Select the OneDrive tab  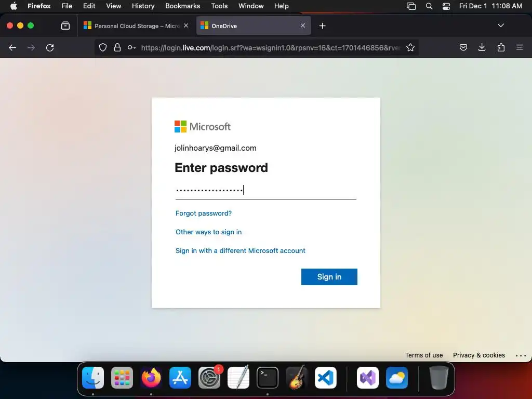coord(254,26)
